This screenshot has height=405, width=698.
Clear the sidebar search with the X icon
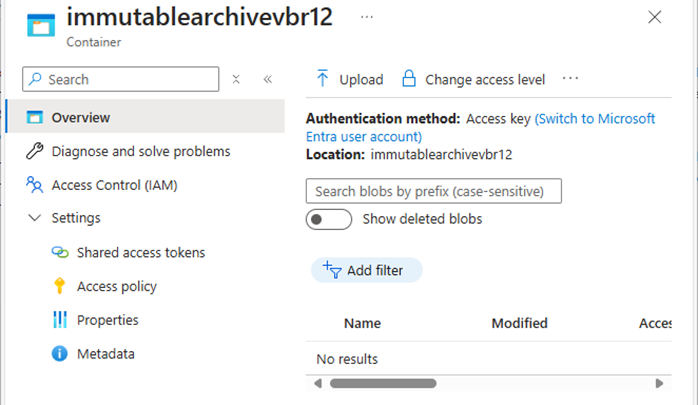coord(236,79)
